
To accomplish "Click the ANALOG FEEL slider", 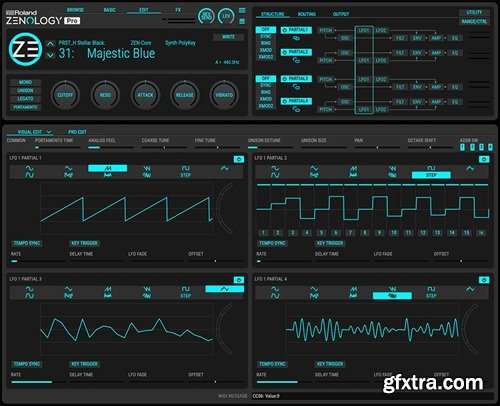I will [x=110, y=147].
